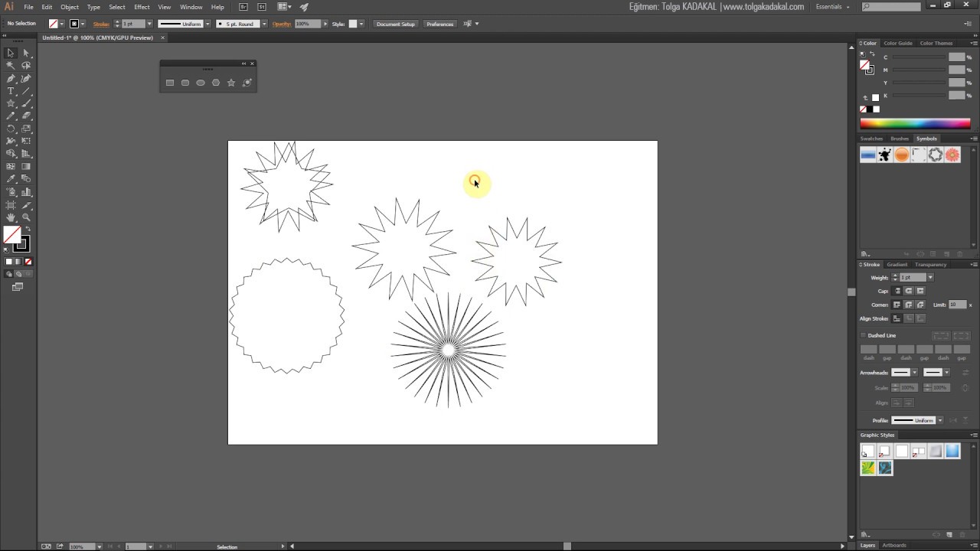This screenshot has width=980, height=551.
Task: Select the Artboard tool
Action: pos(11,204)
